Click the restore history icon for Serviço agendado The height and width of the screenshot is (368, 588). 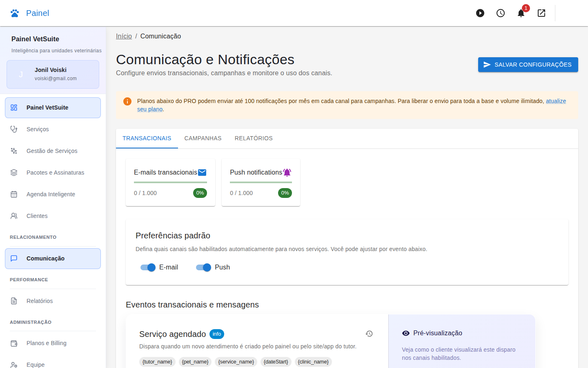[369, 334]
